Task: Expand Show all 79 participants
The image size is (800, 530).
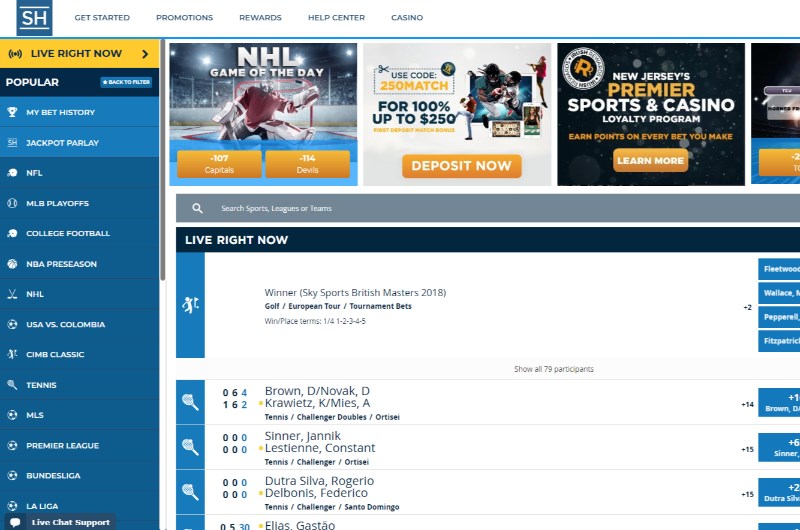Action: [554, 369]
